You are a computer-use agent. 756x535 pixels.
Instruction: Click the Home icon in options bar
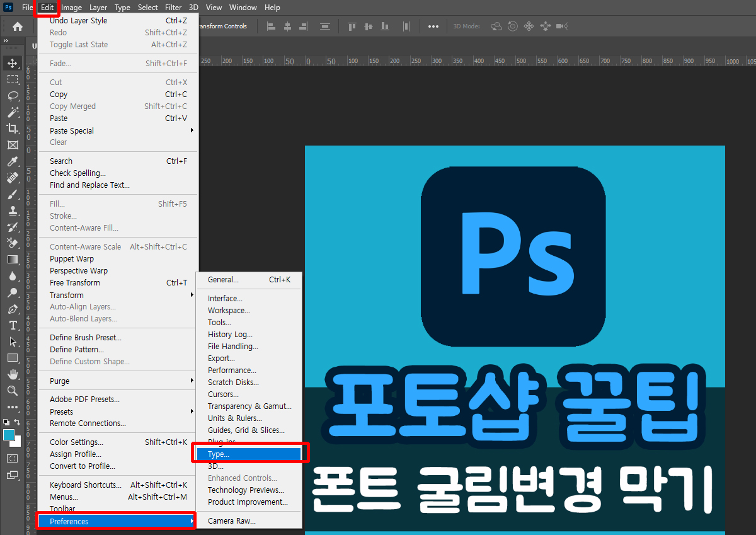pos(18,26)
